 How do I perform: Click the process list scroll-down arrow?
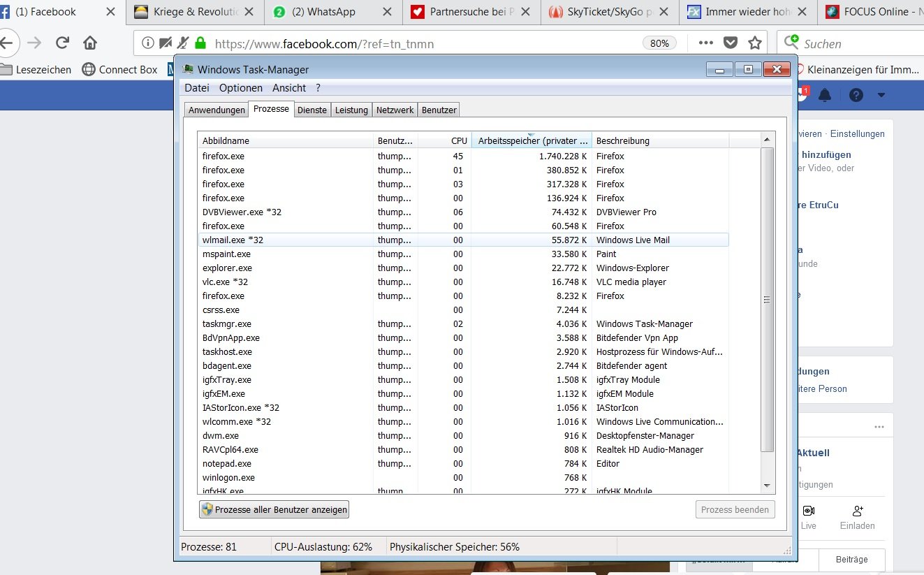766,486
